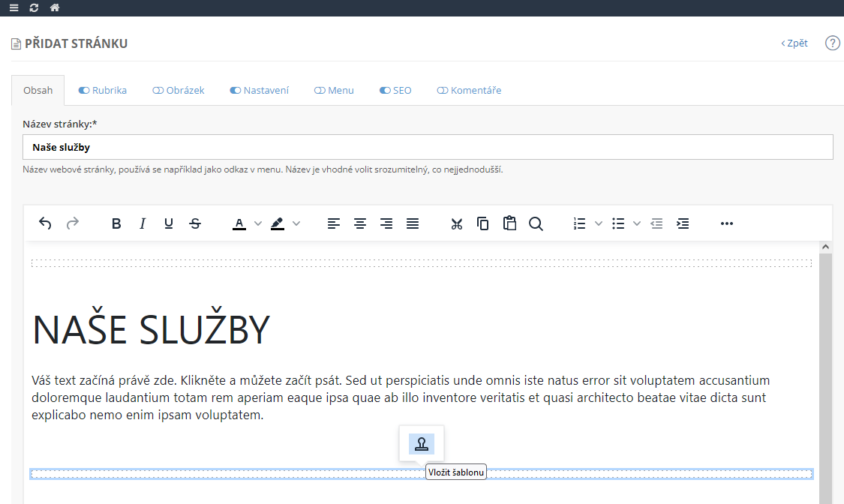844x504 pixels.
Task: Open the Obsah tab
Action: tap(38, 91)
